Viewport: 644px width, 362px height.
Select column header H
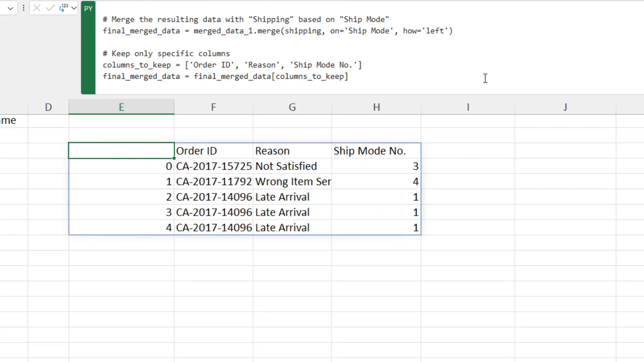coord(376,107)
